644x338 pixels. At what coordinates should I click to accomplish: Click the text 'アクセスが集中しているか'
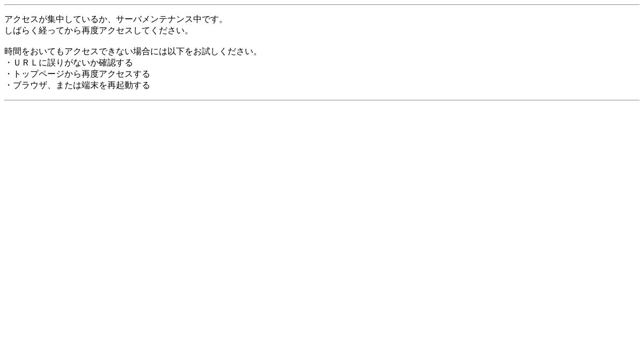[56, 19]
